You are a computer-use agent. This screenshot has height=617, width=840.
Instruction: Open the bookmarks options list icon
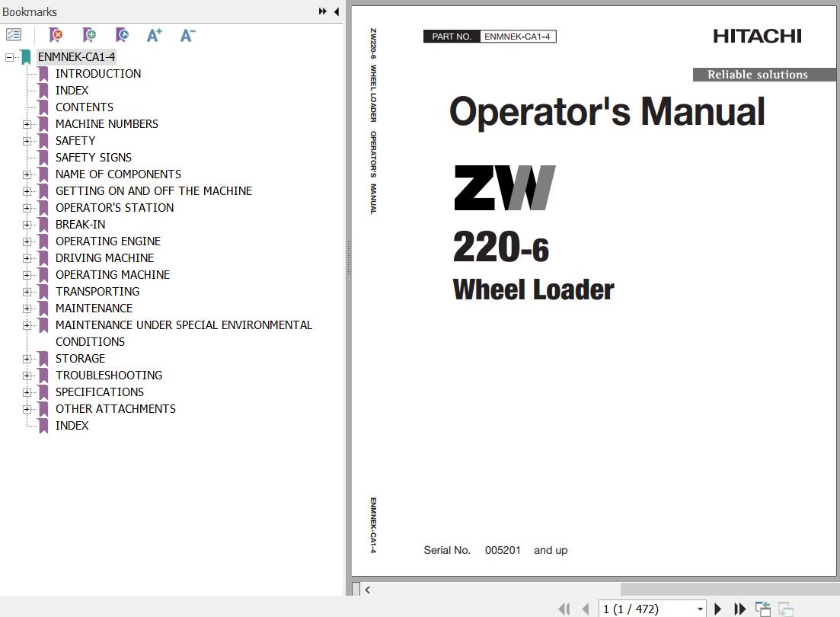coord(14,35)
